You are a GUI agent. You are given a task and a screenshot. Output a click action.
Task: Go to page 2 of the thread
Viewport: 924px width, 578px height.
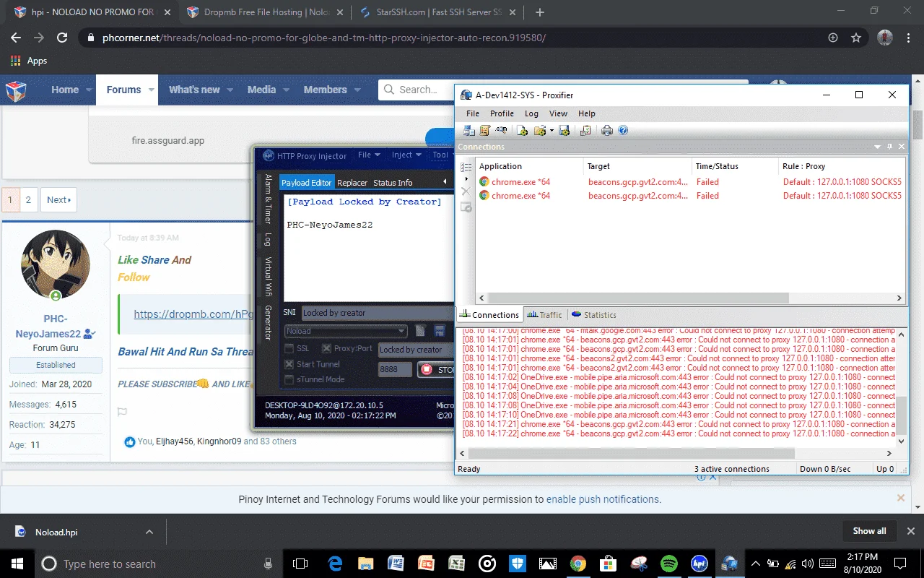(x=28, y=200)
